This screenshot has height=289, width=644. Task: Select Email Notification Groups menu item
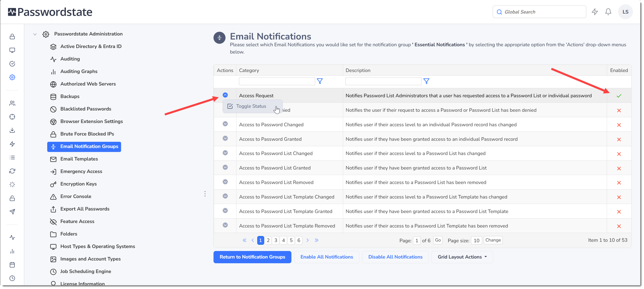click(84, 147)
